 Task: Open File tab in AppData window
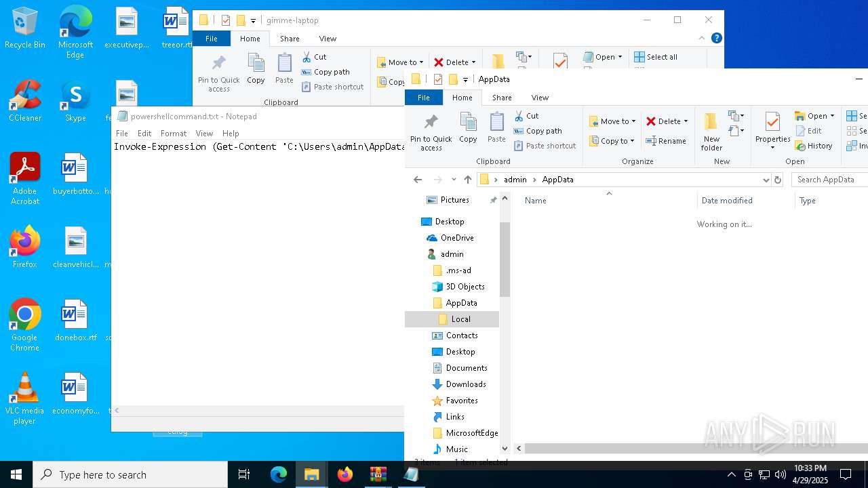(424, 98)
